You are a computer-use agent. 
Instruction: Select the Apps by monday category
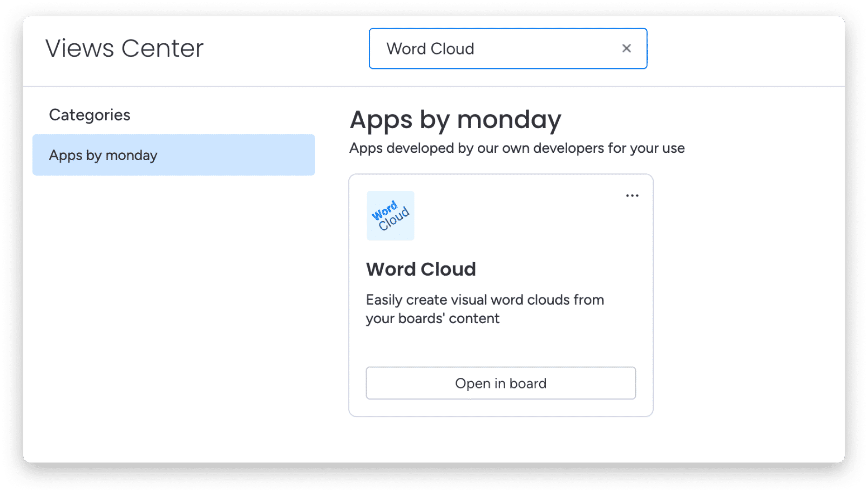tap(174, 155)
